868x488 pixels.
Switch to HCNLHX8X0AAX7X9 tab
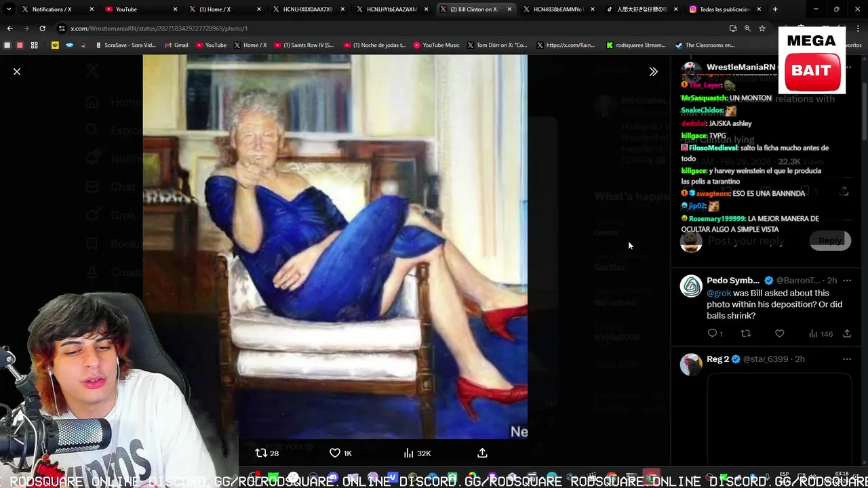click(307, 9)
